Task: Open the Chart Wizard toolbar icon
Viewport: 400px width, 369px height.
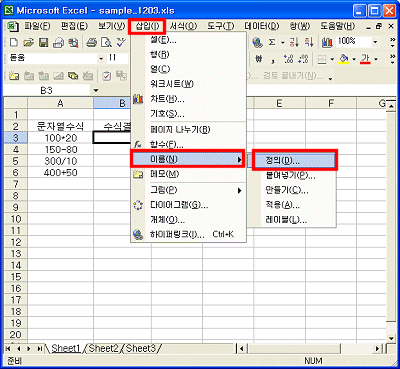Action: 327,42
